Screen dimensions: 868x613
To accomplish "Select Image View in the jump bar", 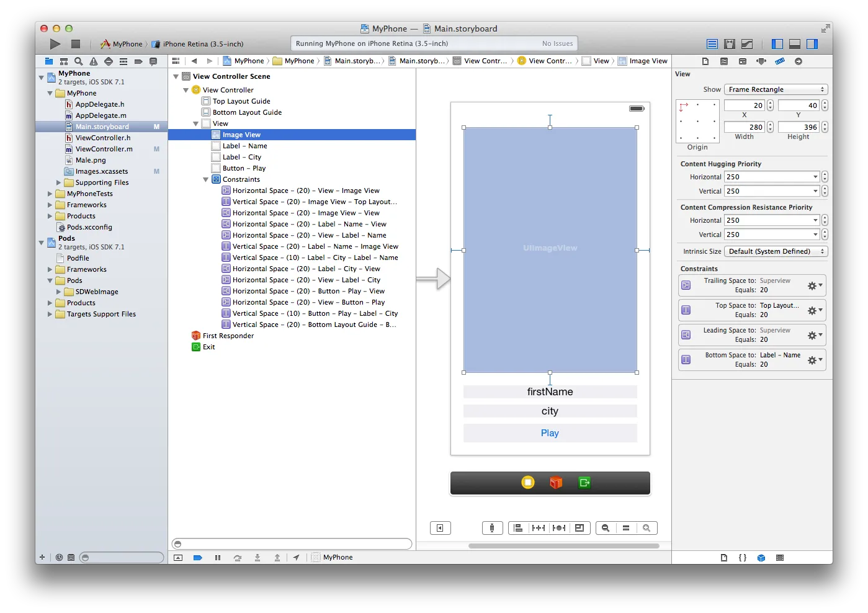I will [x=643, y=61].
